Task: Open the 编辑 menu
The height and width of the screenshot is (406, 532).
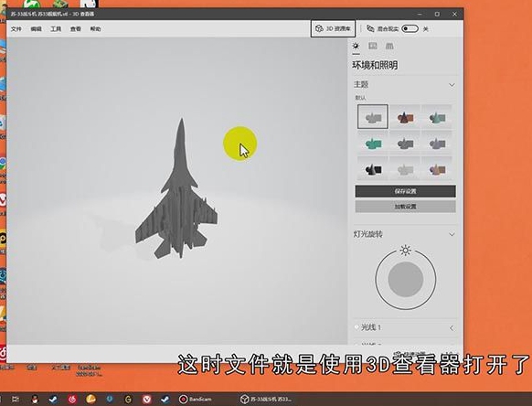Action: pos(36,29)
